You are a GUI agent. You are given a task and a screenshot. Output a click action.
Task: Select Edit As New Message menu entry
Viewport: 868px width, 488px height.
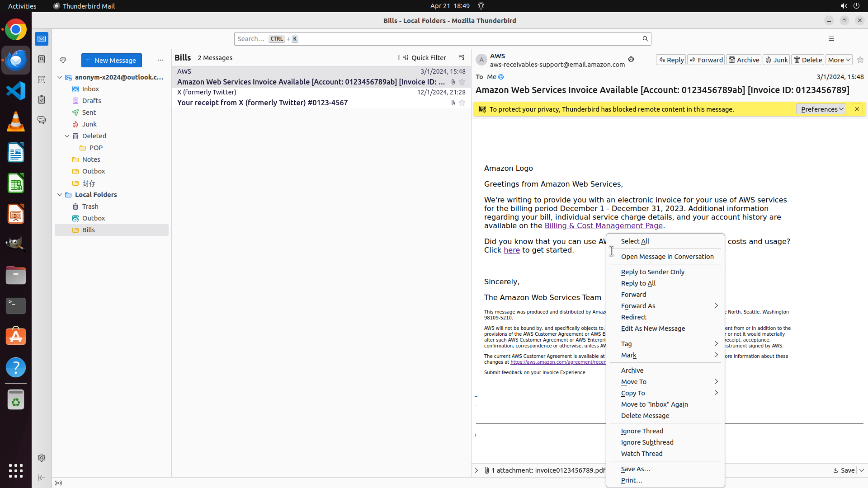coord(652,328)
